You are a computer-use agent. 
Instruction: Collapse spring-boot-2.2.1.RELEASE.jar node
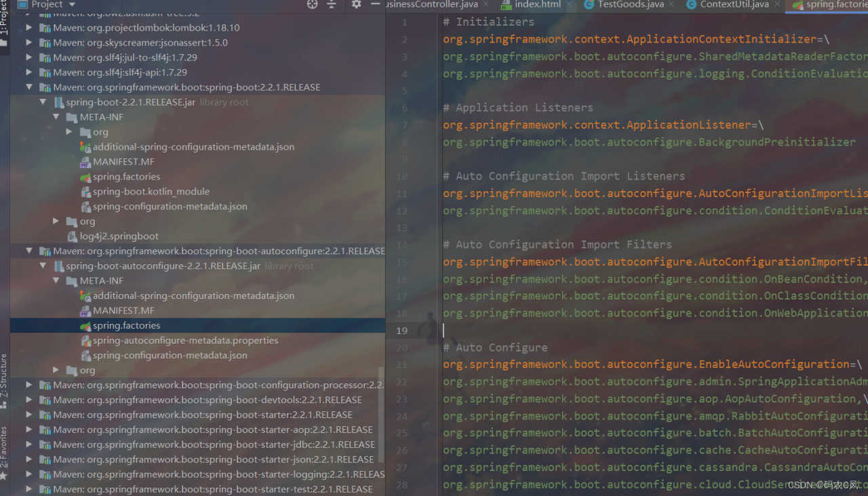click(43, 102)
